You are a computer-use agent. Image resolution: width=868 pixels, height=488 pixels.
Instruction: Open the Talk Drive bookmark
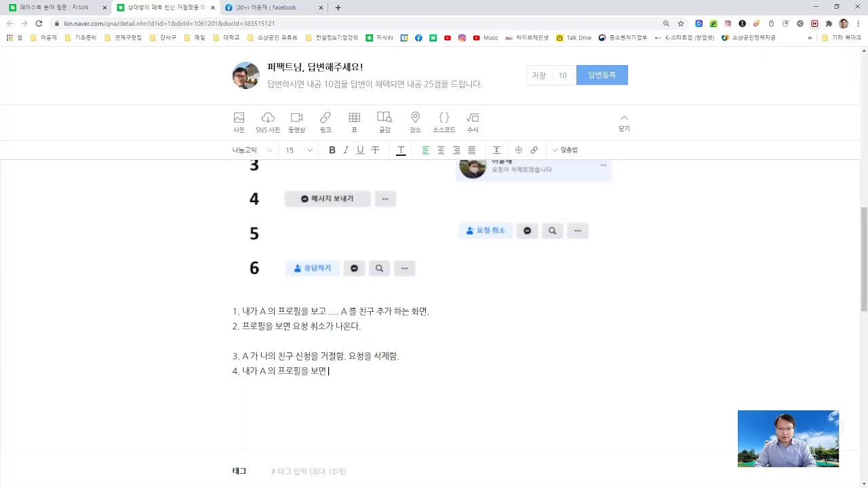(x=574, y=38)
